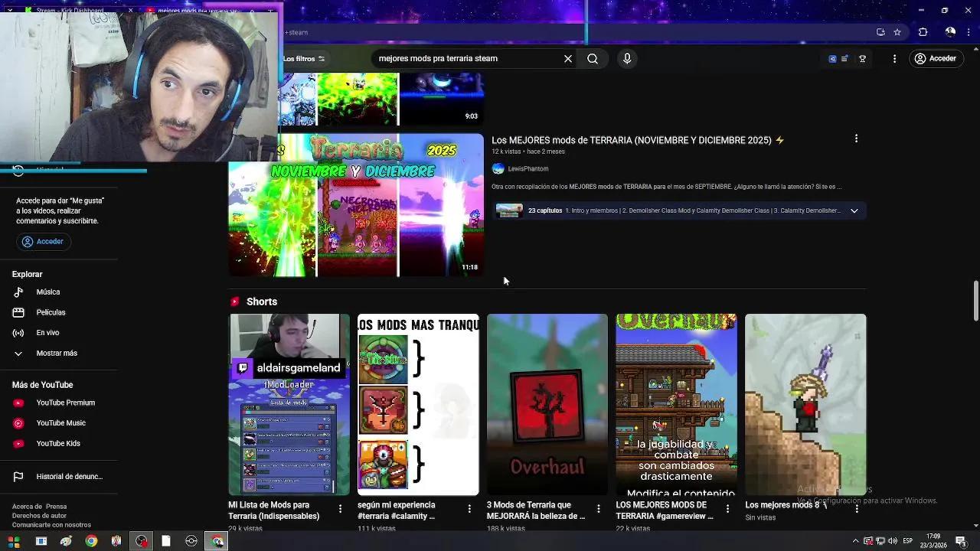Image resolution: width=980 pixels, height=551 pixels.
Task: Click "Comunícate con nosotros" footer link
Action: 51,525
